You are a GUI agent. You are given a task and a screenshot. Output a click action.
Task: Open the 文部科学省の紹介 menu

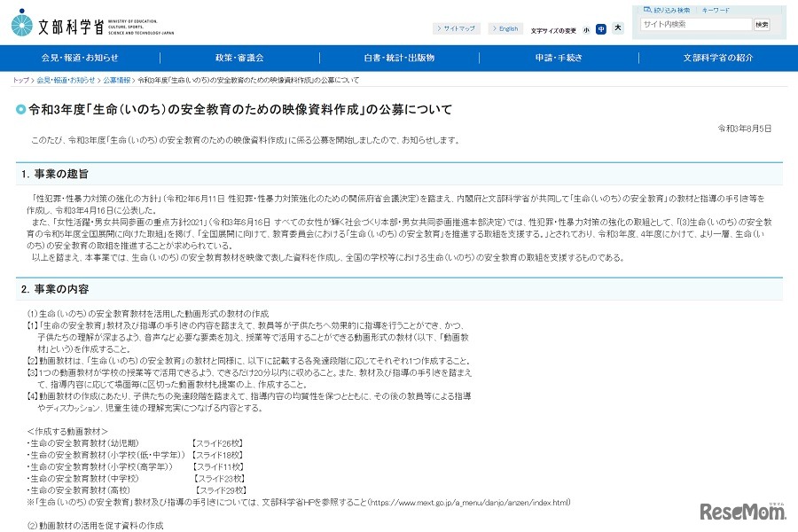click(x=718, y=58)
